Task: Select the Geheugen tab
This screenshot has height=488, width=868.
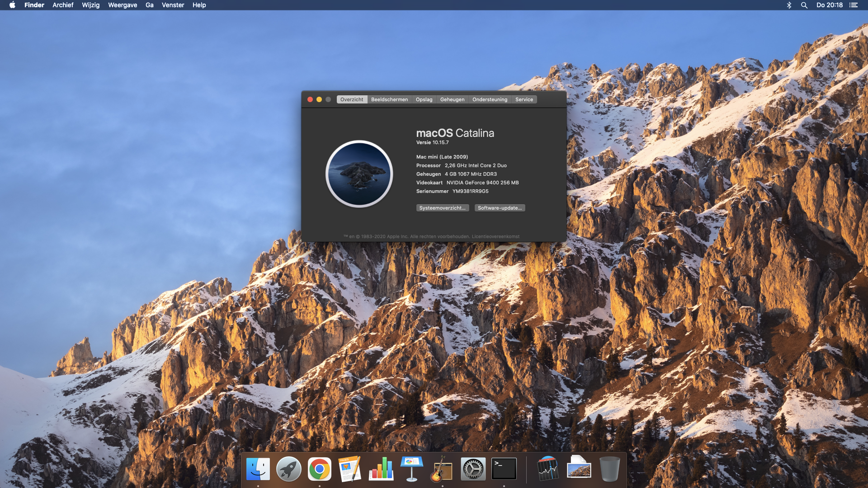Action: point(452,99)
